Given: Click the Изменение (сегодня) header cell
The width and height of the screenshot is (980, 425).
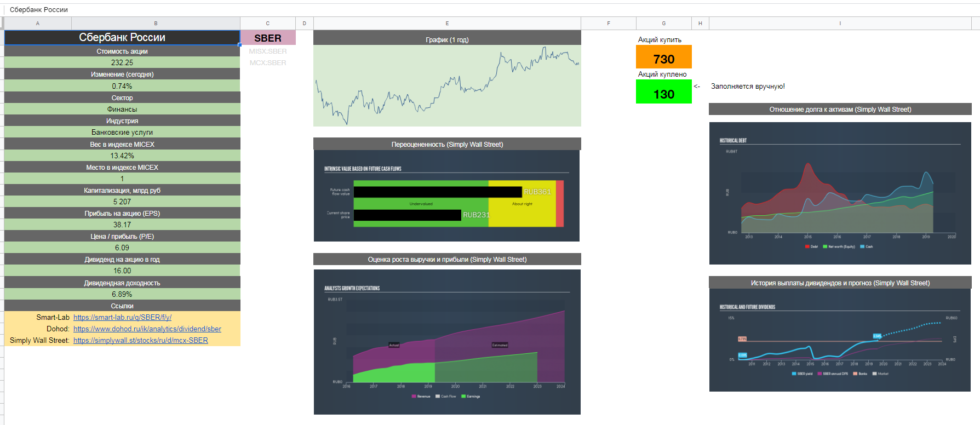Looking at the screenshot, I should click(x=122, y=74).
